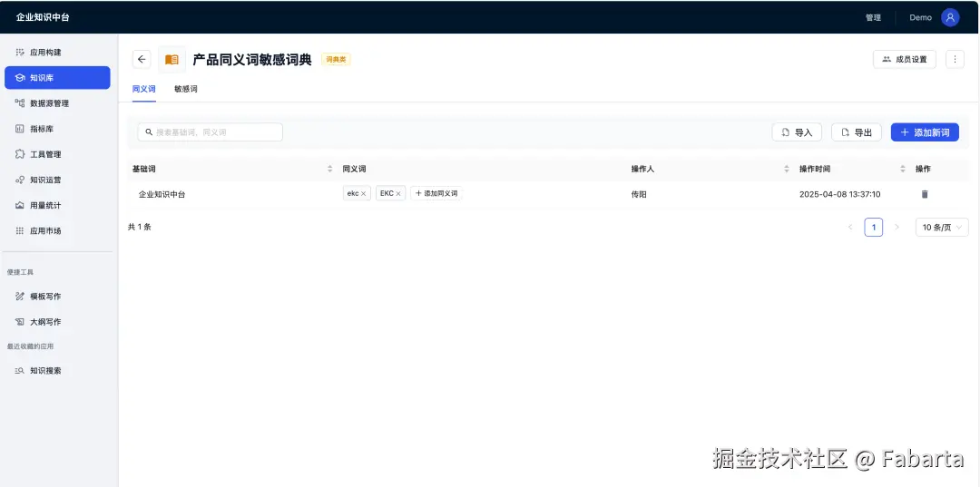The height and width of the screenshot is (487, 980).
Task: Click the search magnifier icon
Action: pyautogui.click(x=149, y=132)
